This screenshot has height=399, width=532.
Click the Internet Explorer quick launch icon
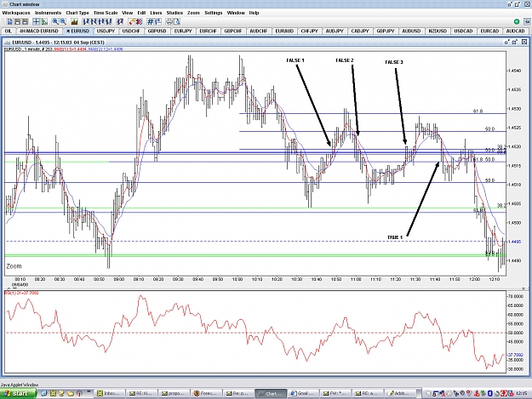[x=44, y=393]
